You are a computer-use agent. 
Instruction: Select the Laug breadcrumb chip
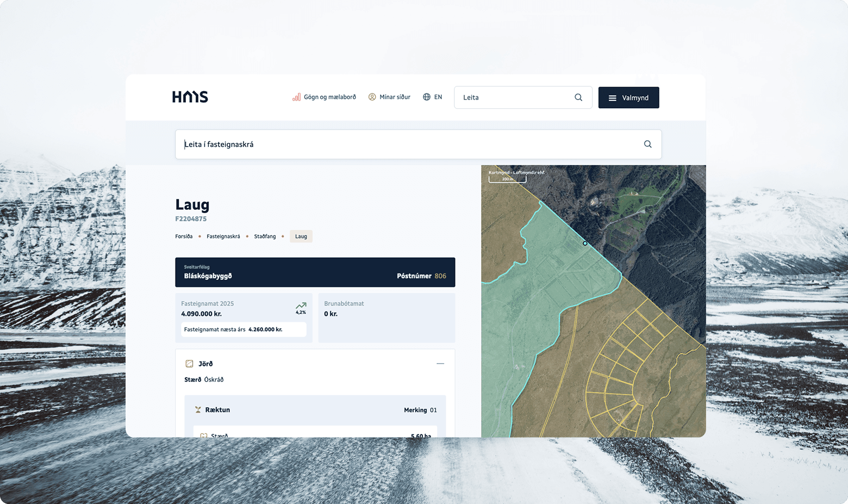pos(301,237)
